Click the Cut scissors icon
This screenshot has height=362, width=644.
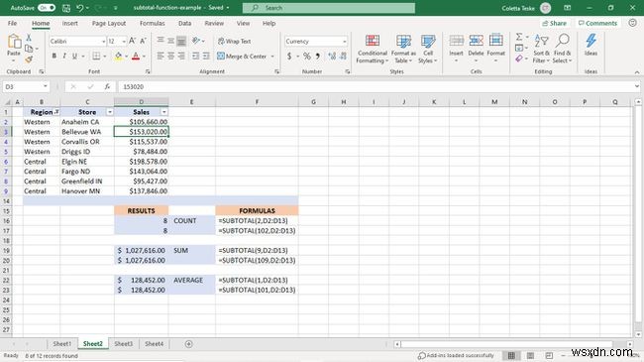29,38
